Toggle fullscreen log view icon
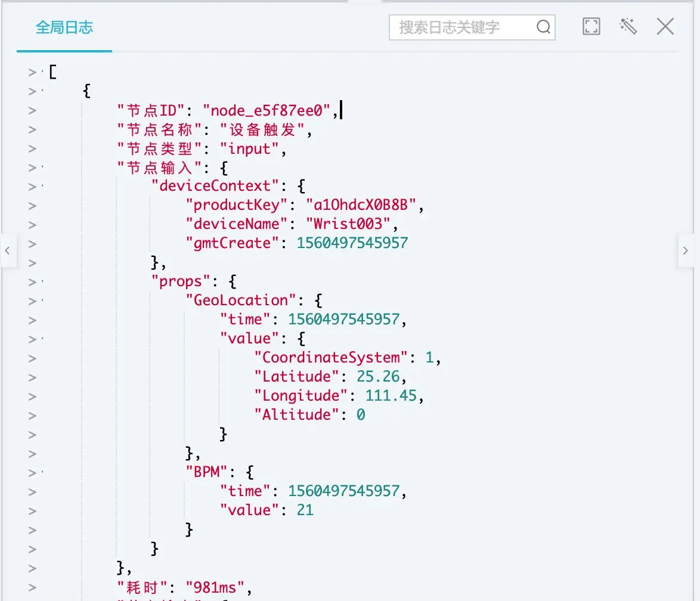The width and height of the screenshot is (700, 601). click(x=591, y=26)
